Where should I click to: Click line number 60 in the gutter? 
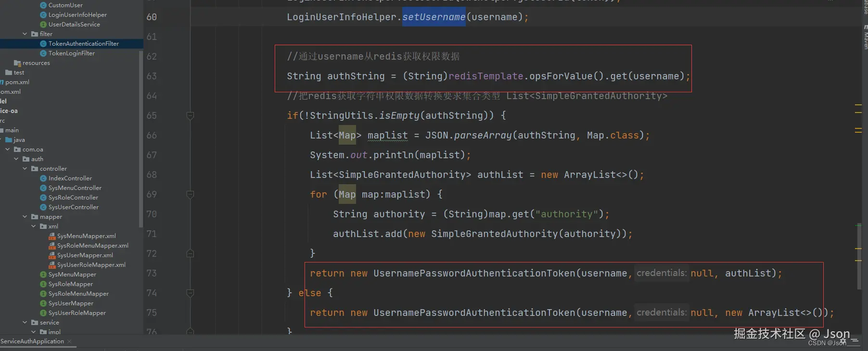152,17
